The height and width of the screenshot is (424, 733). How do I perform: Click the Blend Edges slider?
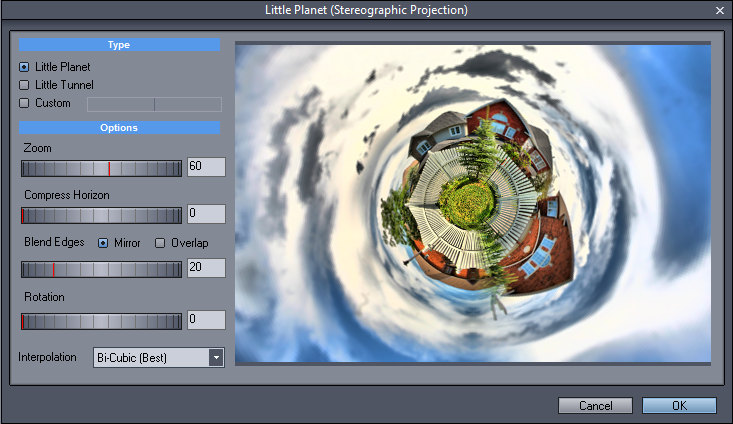pos(101,268)
